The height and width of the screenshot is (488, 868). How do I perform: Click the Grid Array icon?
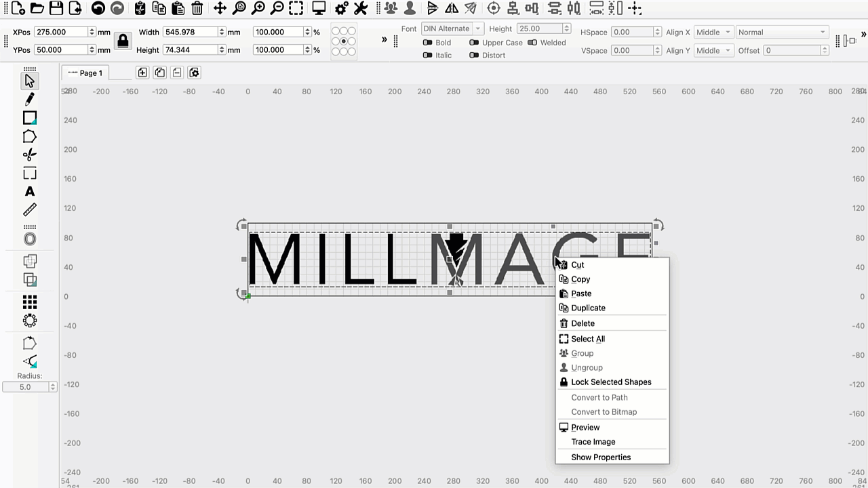(29, 302)
